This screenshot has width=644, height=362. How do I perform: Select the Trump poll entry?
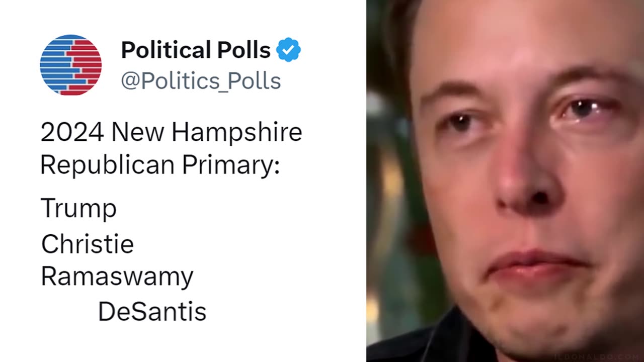78,209
